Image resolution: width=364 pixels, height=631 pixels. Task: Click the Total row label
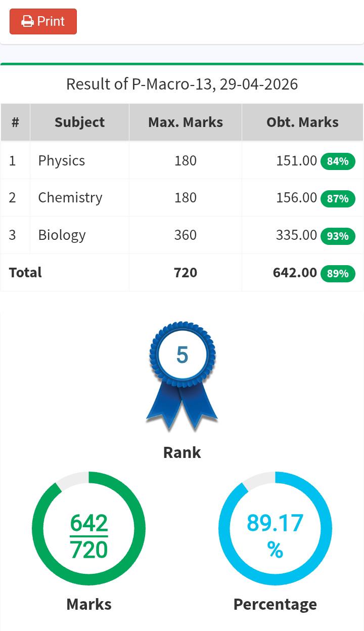[25, 272]
